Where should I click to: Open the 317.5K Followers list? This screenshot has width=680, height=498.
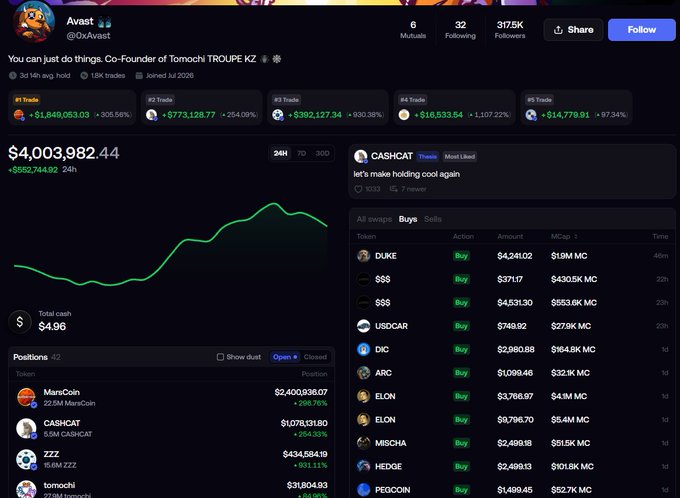pos(510,29)
